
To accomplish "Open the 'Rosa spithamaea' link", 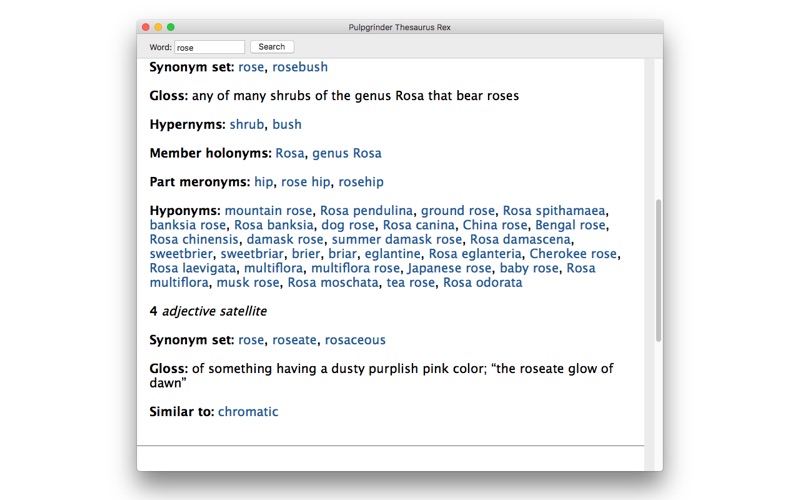I will pyautogui.click(x=554, y=211).
